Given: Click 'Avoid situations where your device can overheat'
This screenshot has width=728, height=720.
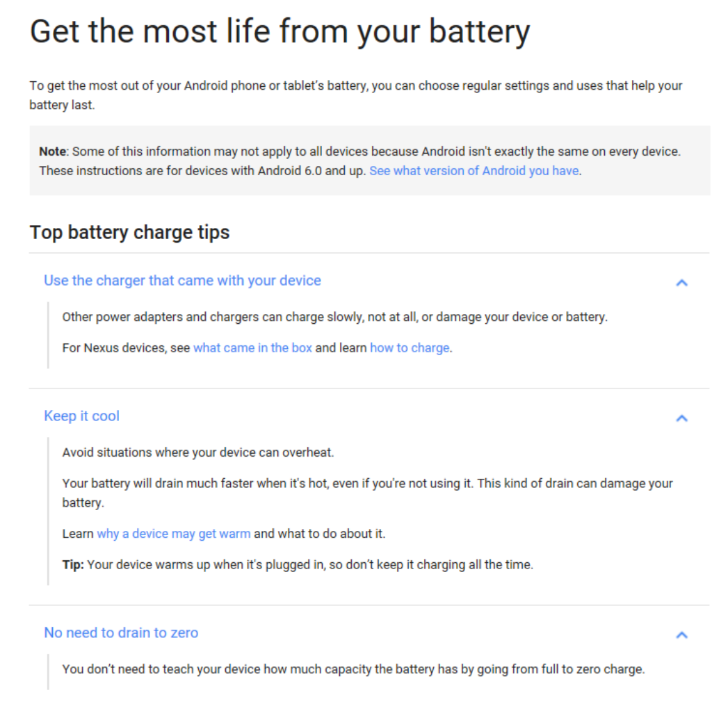Looking at the screenshot, I should [198, 452].
